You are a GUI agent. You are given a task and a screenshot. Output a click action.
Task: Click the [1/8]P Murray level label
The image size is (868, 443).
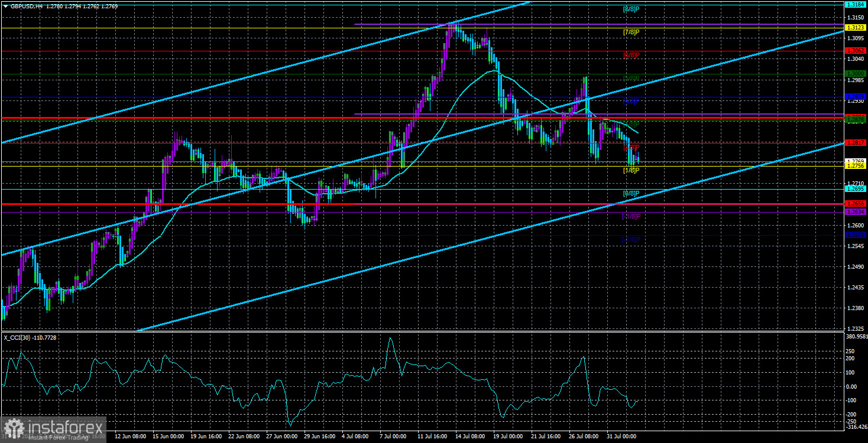click(x=631, y=170)
